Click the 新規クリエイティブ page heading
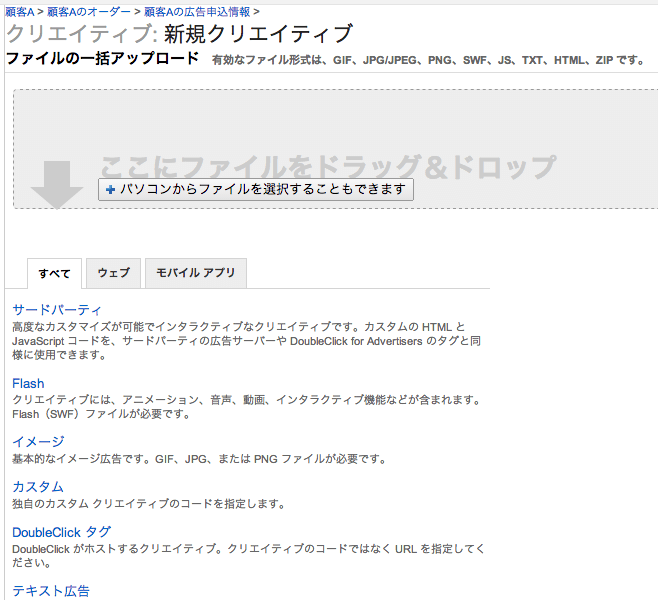Screen dimensions: 658x600 click(258, 34)
